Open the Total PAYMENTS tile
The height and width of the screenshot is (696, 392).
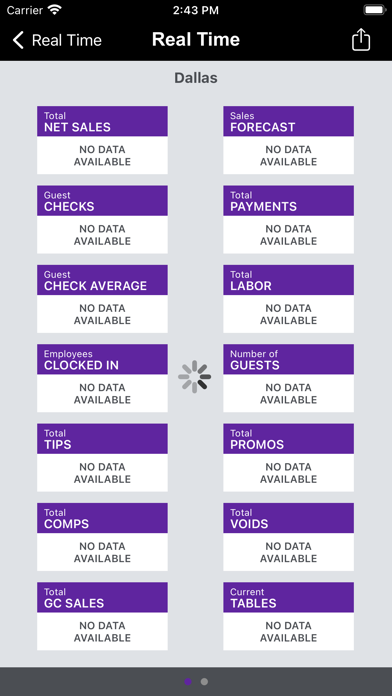(x=289, y=219)
